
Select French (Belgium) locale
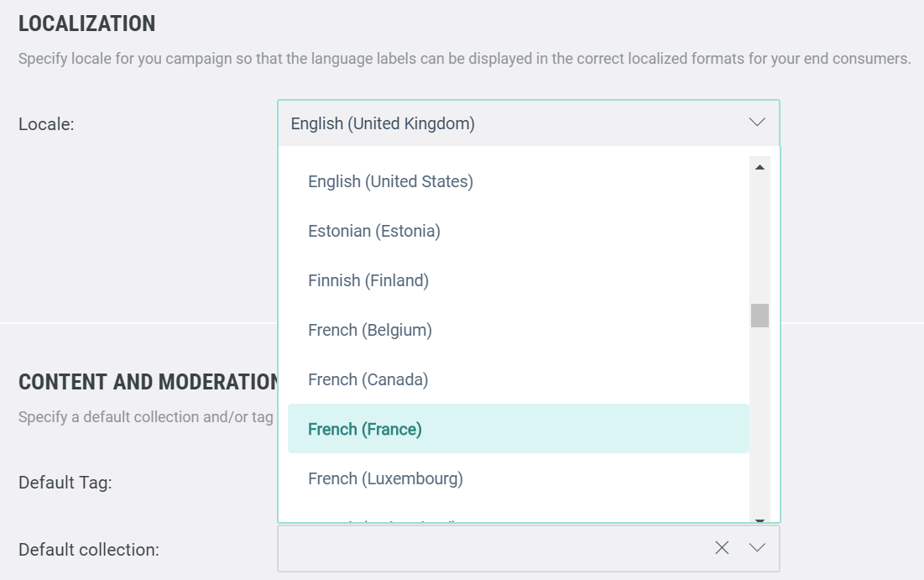370,330
